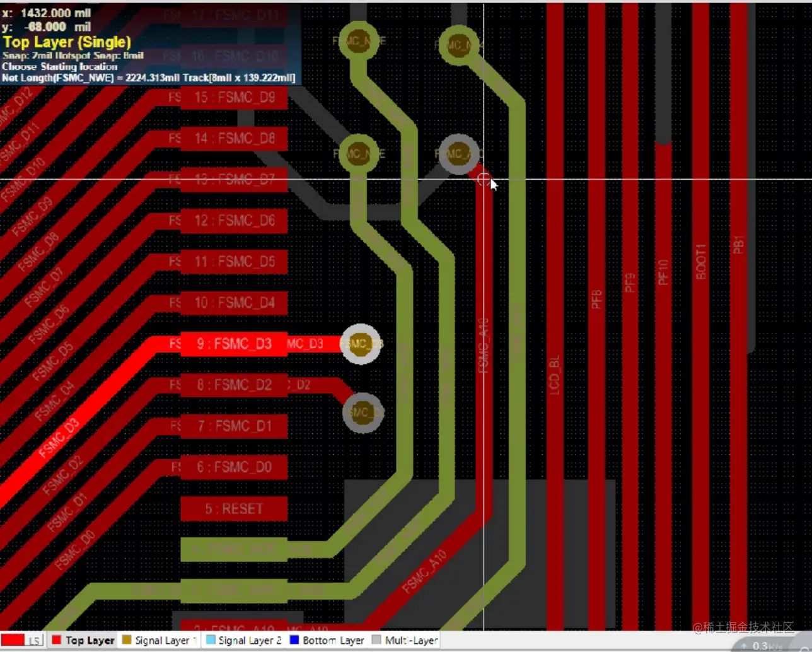The width and height of the screenshot is (812, 652).
Task: Select pad 7 : FSMC_D1
Action: click(x=234, y=426)
